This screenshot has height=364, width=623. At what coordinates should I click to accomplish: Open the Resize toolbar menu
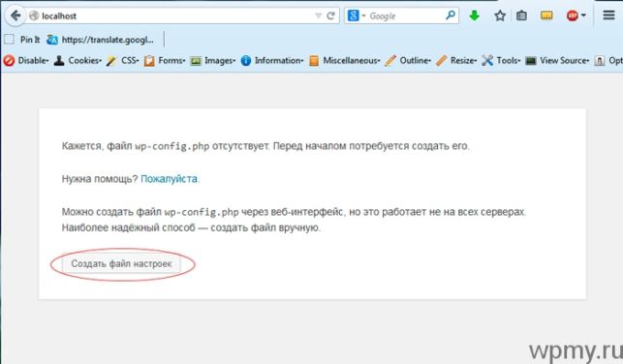(456, 60)
